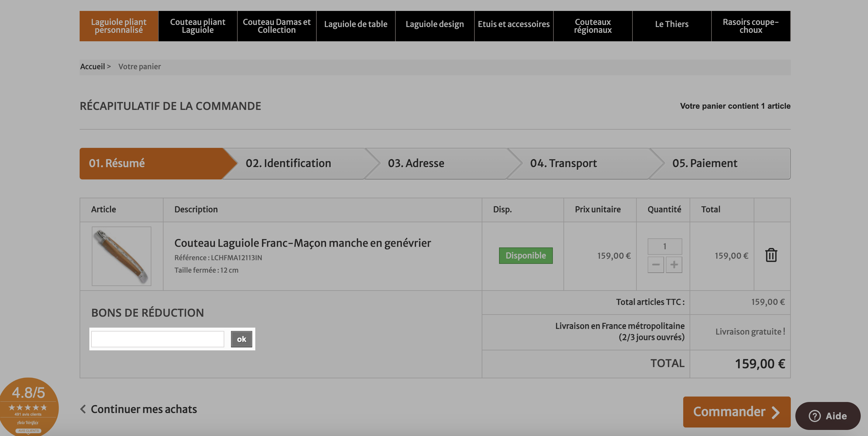
Task: Decrease quantity with the minus button
Action: tap(655, 265)
